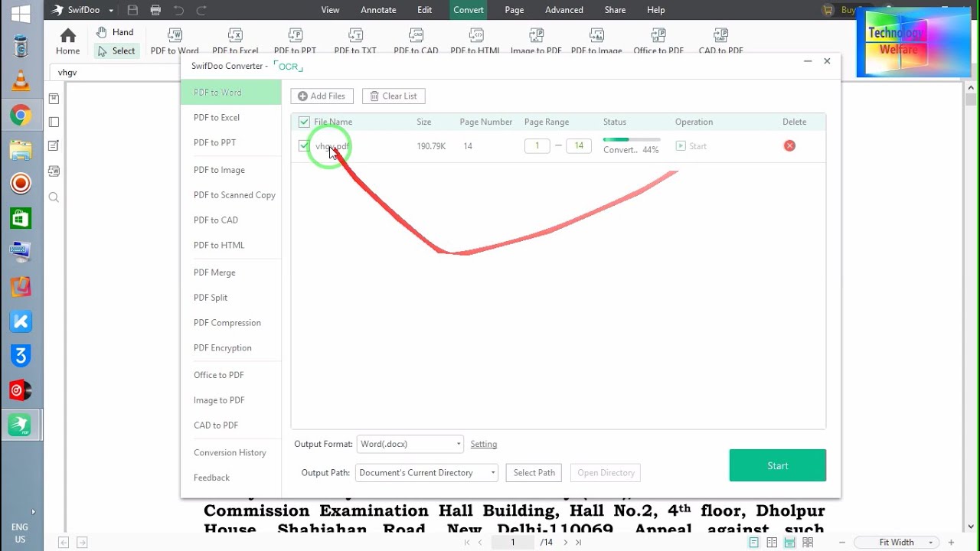980x551 pixels.
Task: Click the page range end field 14
Action: pyautogui.click(x=579, y=145)
